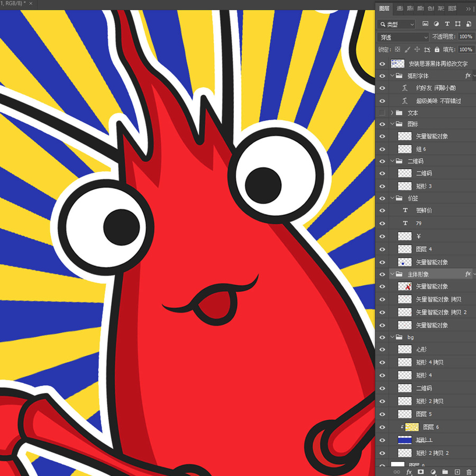This screenshot has height=476, width=476.
Task: Collapse the 价签 group
Action: [x=392, y=198]
